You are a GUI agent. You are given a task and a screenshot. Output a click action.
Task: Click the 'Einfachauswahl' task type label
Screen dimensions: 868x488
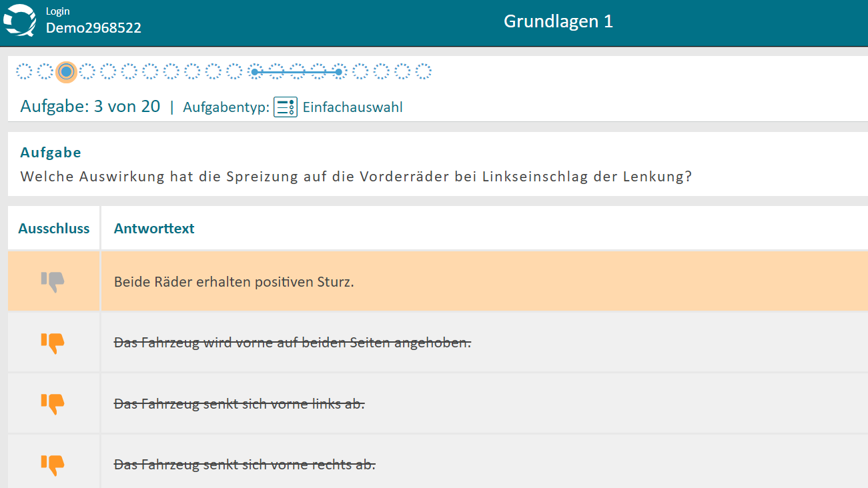[x=352, y=107]
